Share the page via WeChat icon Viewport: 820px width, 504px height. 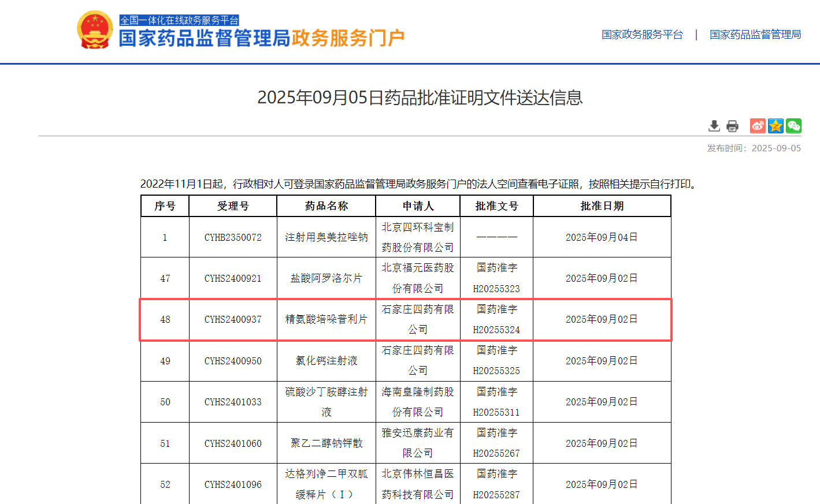[793, 126]
